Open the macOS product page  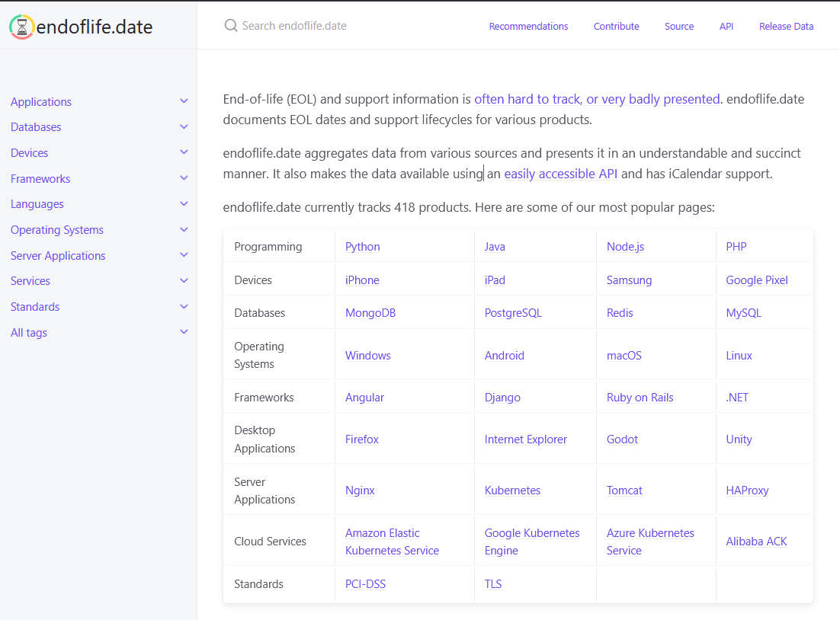coord(624,356)
